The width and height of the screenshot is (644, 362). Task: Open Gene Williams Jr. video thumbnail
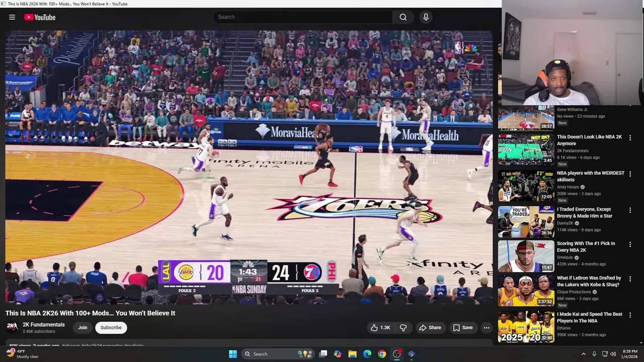pyautogui.click(x=526, y=118)
